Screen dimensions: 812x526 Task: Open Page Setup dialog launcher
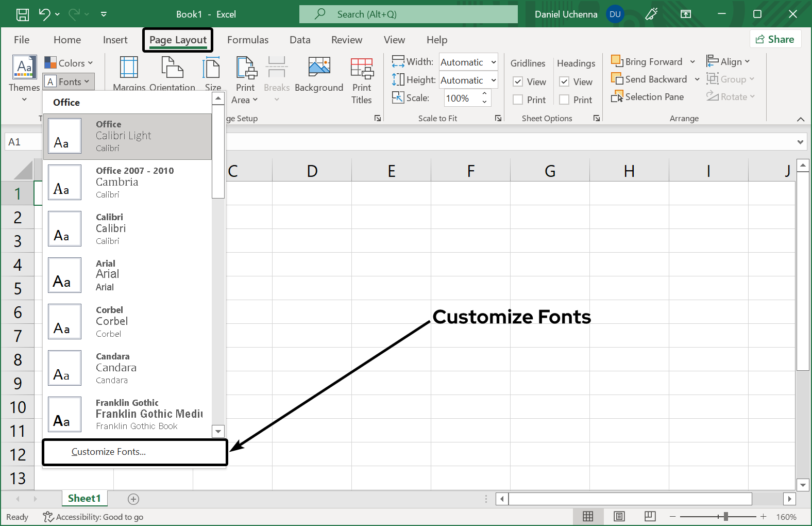[378, 118]
